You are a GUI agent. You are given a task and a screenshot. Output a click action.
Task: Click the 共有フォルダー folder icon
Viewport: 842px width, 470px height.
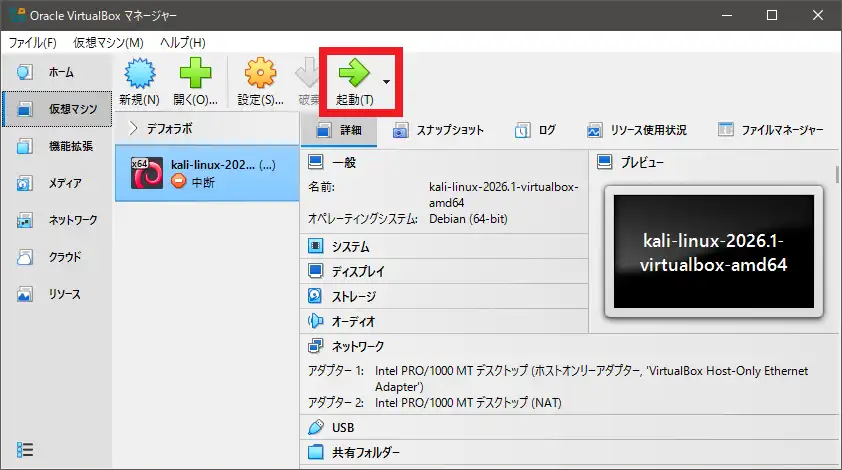click(316, 452)
